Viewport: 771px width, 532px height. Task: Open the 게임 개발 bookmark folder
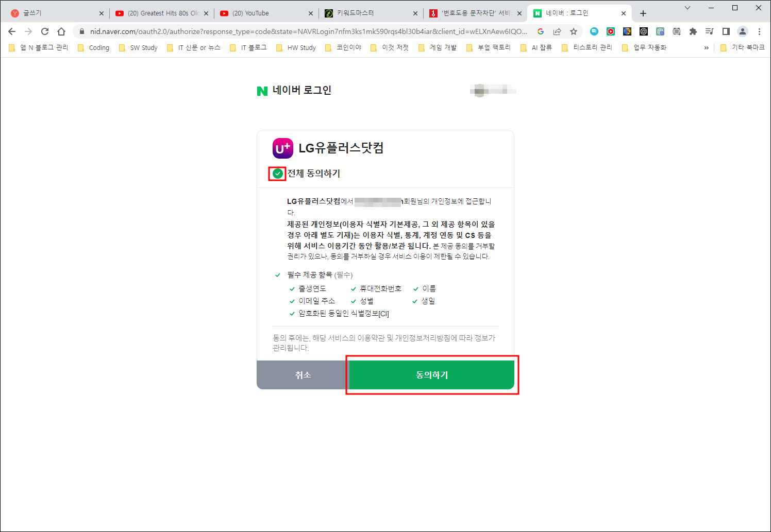pos(438,48)
